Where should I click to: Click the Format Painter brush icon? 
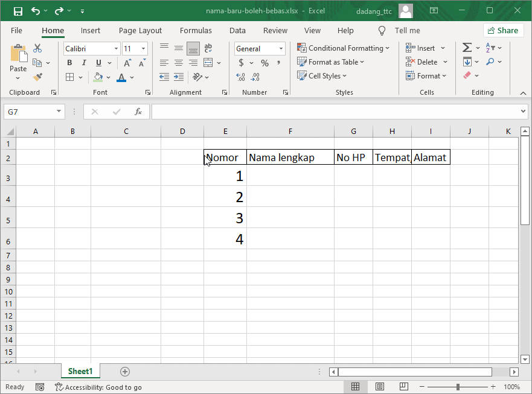tap(37, 77)
